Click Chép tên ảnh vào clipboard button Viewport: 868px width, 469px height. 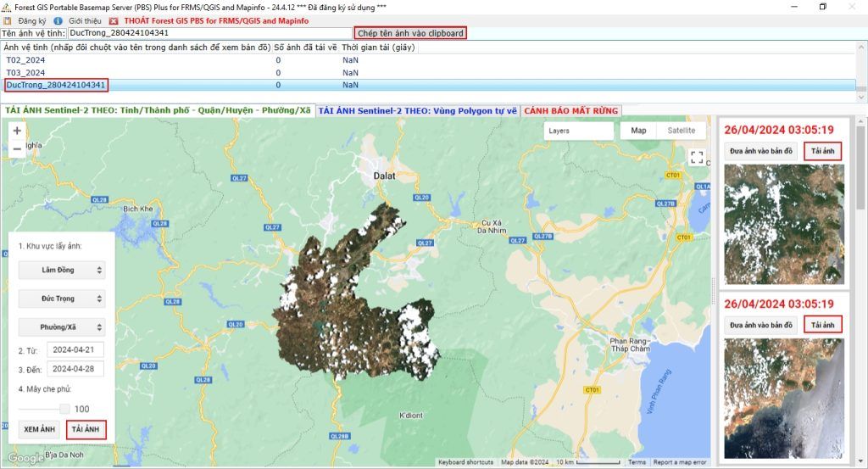pos(410,33)
